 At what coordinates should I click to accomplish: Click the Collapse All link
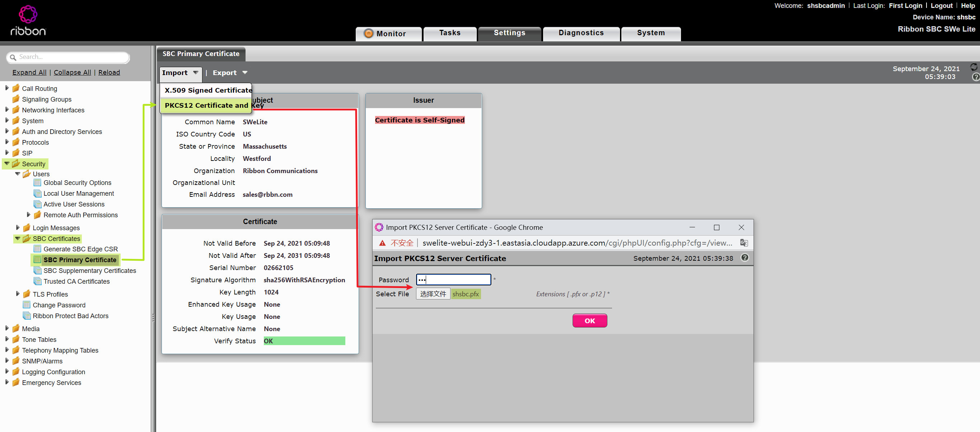click(72, 72)
